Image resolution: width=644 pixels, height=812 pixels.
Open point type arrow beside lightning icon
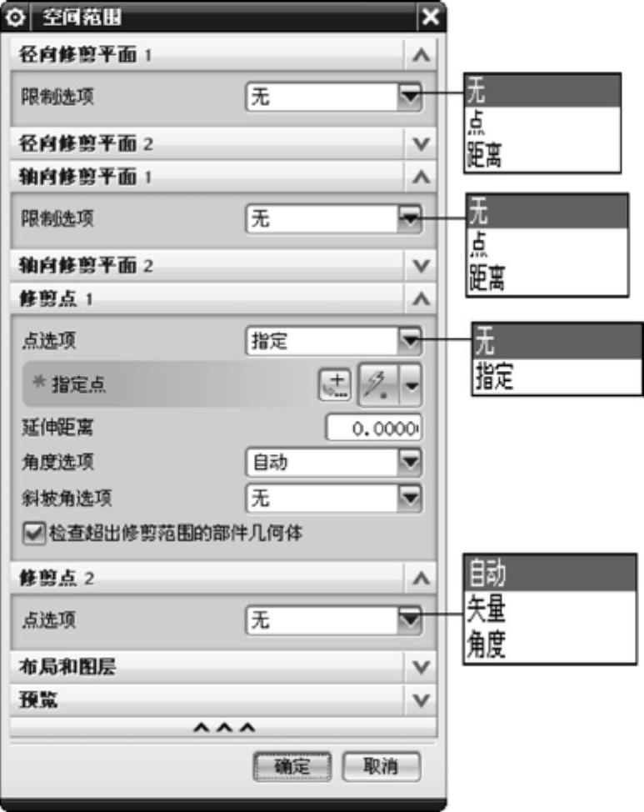pyautogui.click(x=412, y=385)
